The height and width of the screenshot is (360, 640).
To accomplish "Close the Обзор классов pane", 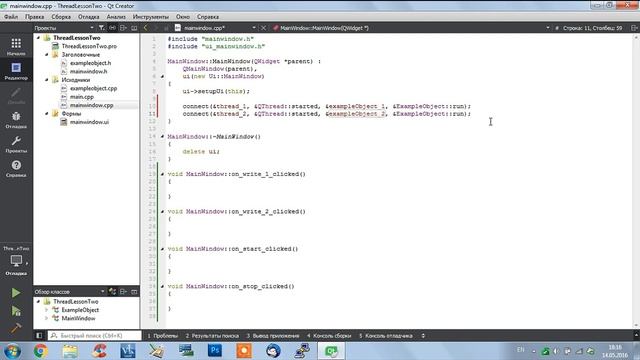I will [134, 291].
